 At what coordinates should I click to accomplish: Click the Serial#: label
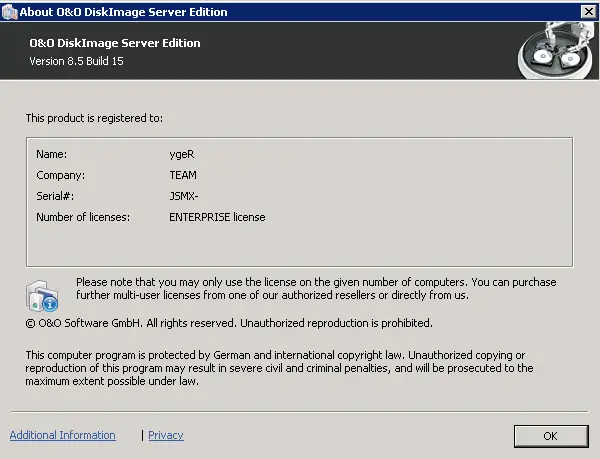coord(55,196)
